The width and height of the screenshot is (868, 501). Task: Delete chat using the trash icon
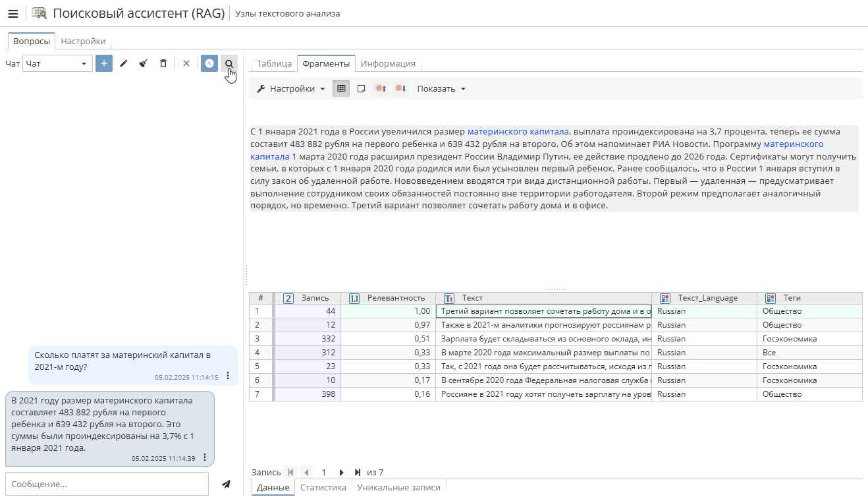163,63
